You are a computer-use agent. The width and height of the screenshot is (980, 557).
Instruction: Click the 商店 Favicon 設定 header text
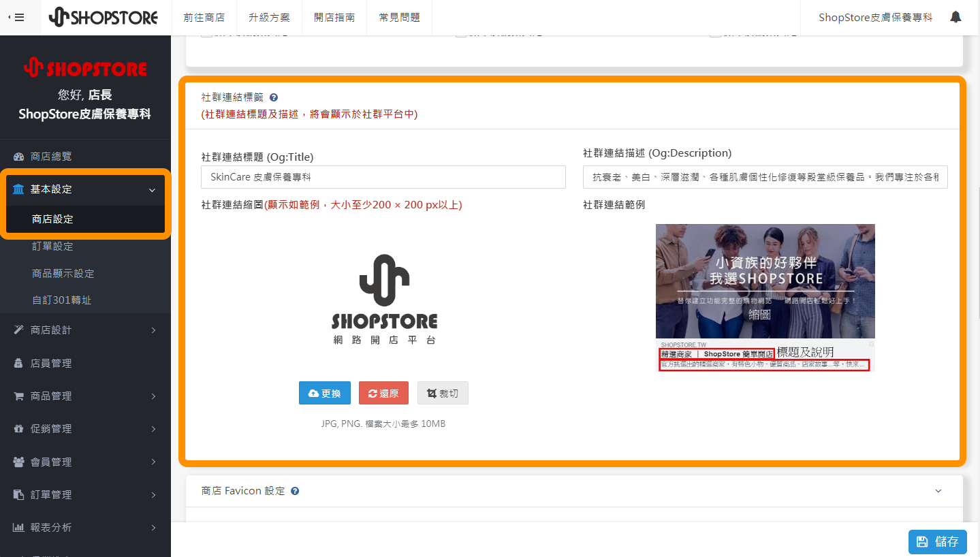coord(243,491)
